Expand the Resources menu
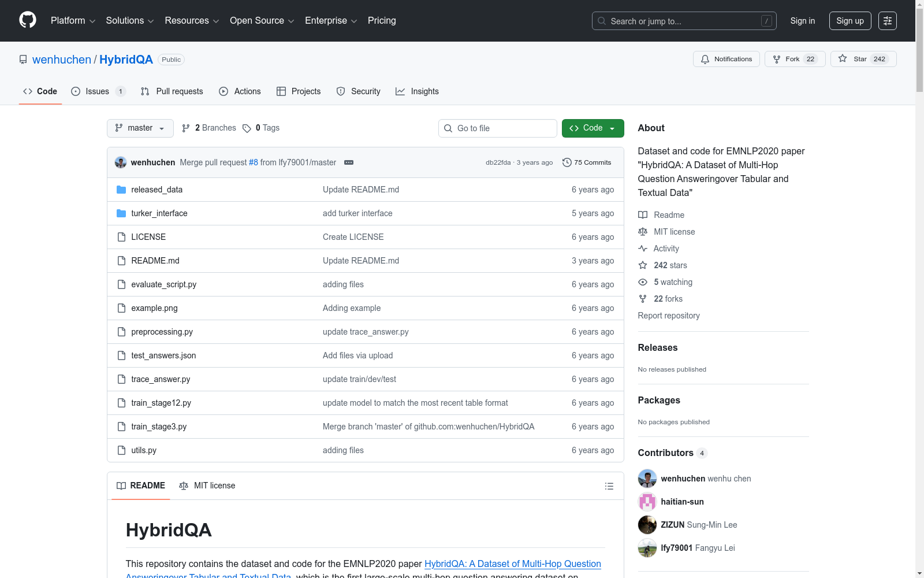 [x=192, y=21]
